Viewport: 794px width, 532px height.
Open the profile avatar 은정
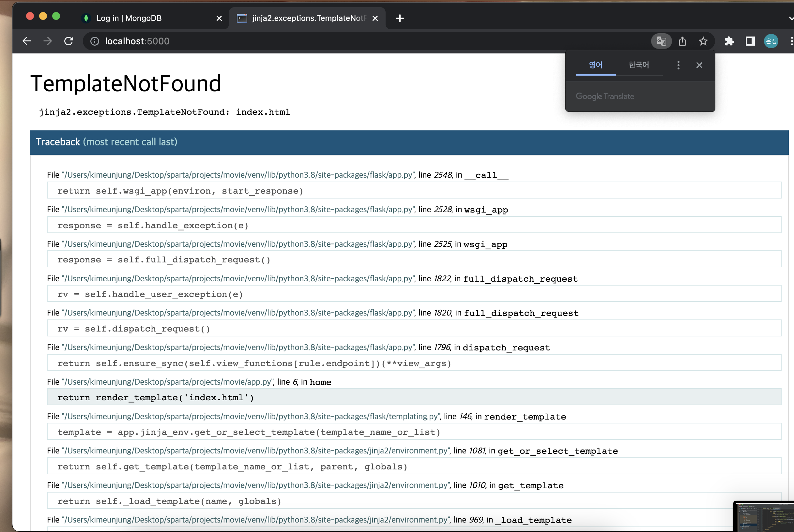pyautogui.click(x=771, y=41)
